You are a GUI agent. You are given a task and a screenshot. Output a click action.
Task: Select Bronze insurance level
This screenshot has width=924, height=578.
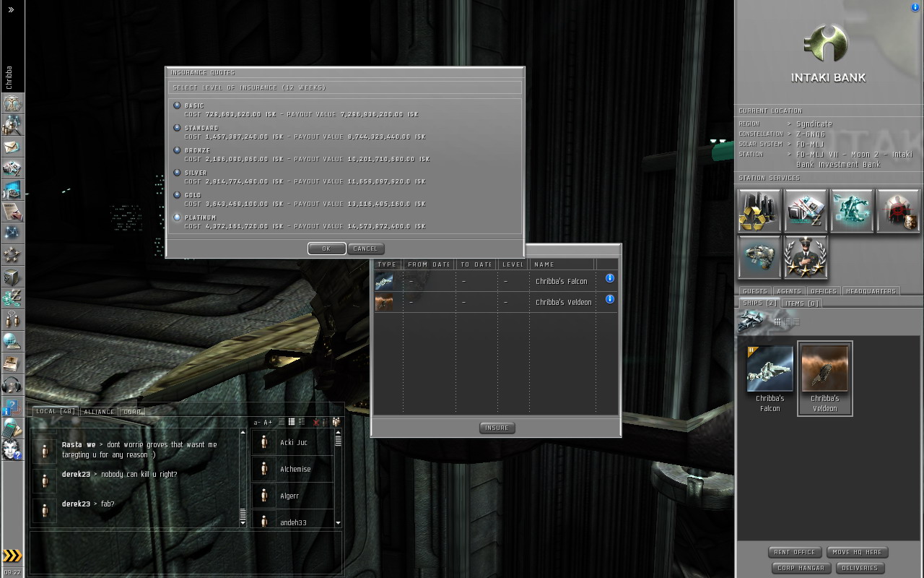177,150
